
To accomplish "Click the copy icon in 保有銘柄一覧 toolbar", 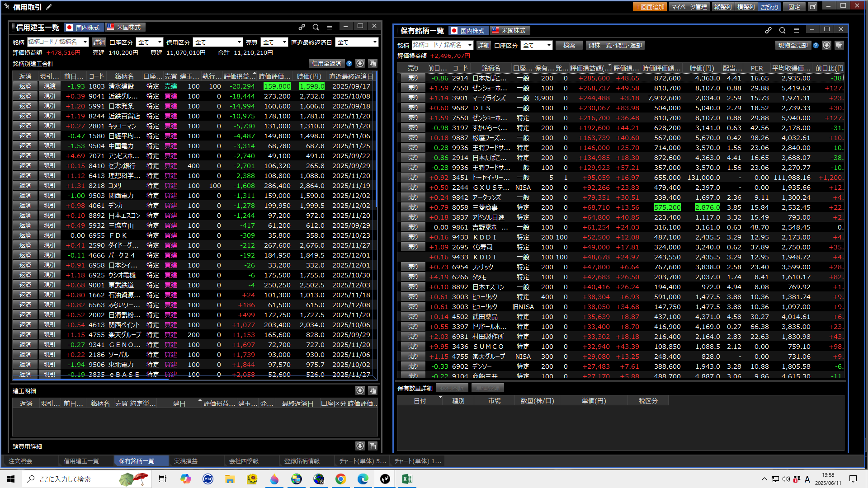I will pos(839,45).
